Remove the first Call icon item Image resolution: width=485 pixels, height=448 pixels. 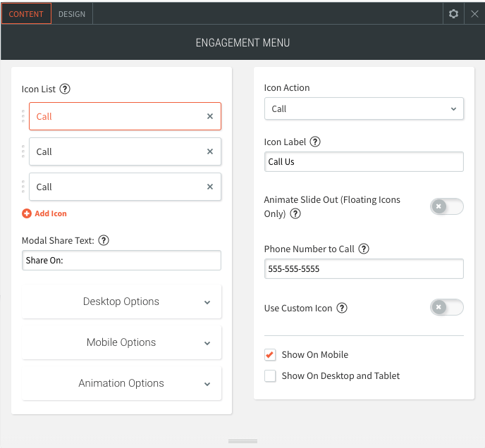tap(209, 116)
